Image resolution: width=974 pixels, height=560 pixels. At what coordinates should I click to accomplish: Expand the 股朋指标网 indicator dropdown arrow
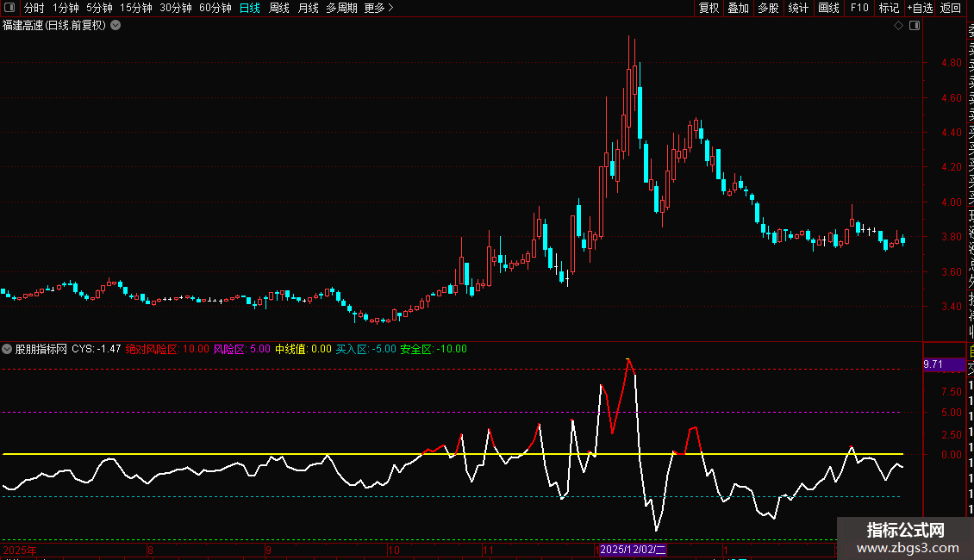pyautogui.click(x=7, y=349)
